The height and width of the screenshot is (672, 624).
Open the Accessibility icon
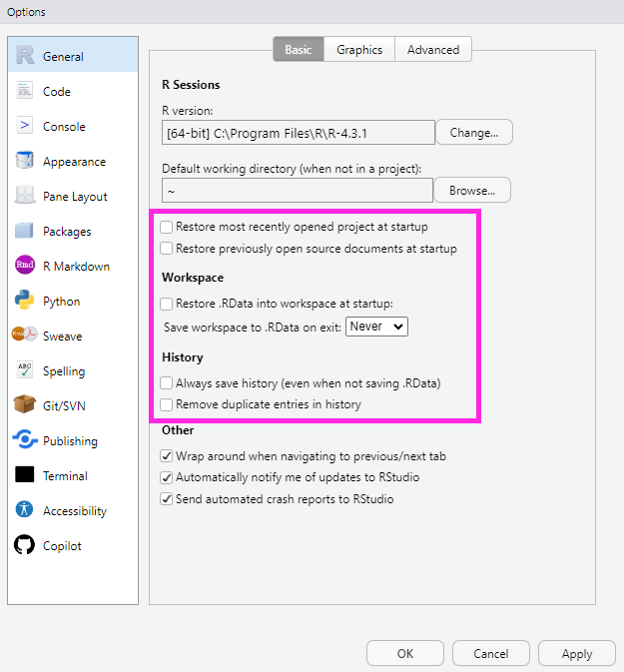click(x=24, y=509)
